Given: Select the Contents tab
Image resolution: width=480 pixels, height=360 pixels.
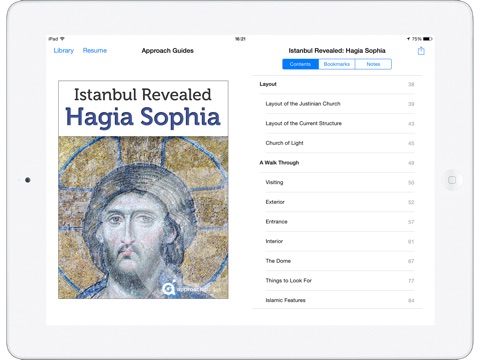Looking at the screenshot, I should (x=300, y=64).
